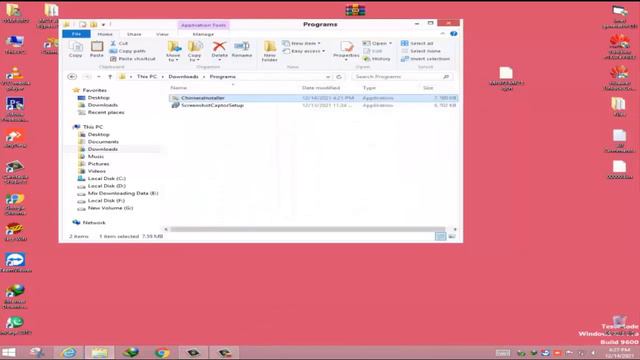Open the Recycle Bin desktop icon
The image size is (640, 360).
click(x=620, y=326)
